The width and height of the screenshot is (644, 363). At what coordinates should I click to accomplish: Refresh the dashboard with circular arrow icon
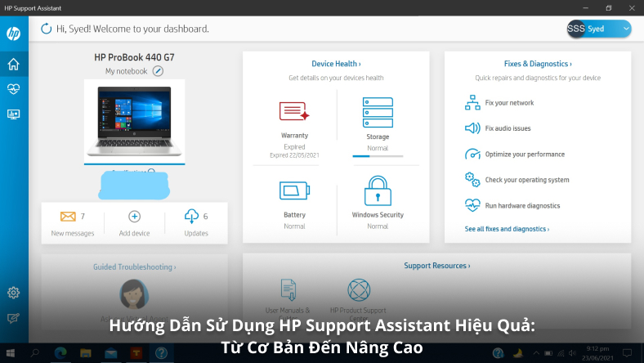[x=47, y=29]
